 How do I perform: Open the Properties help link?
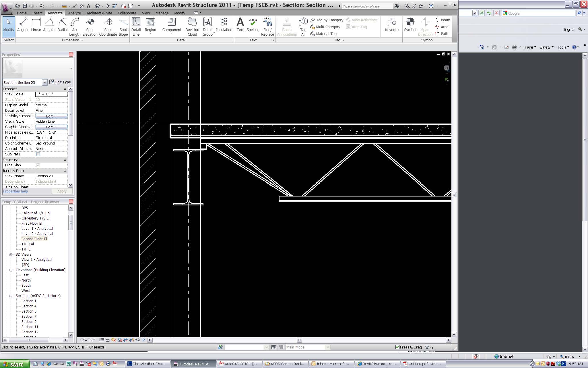tap(15, 191)
